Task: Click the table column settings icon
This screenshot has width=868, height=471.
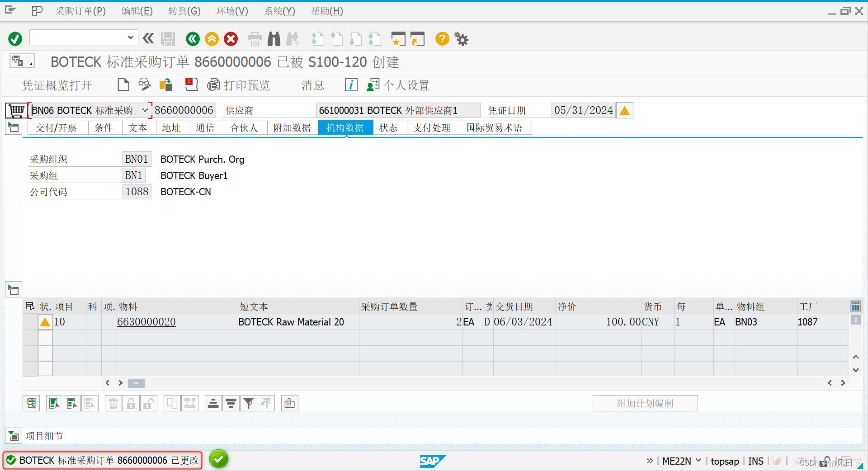Action: pyautogui.click(x=855, y=306)
